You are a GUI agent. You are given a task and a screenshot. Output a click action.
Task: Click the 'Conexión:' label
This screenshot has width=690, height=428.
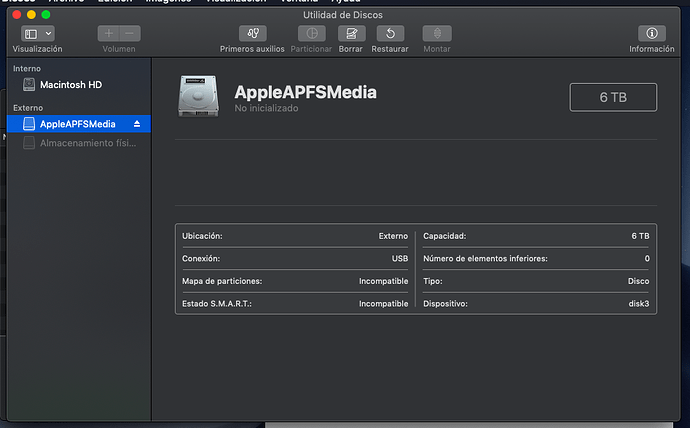(201, 259)
